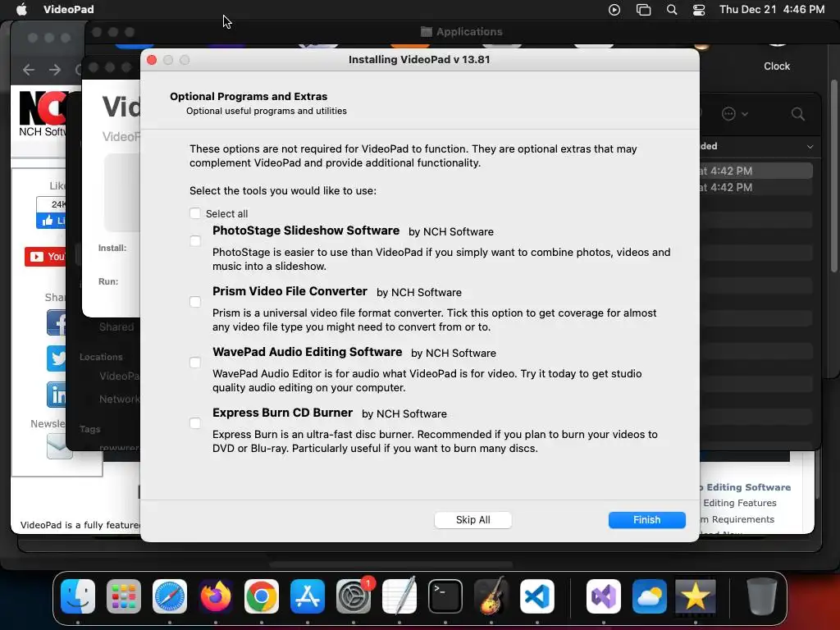This screenshot has width=840, height=630.
Task: Open Control Center in menu bar
Action: click(x=699, y=10)
